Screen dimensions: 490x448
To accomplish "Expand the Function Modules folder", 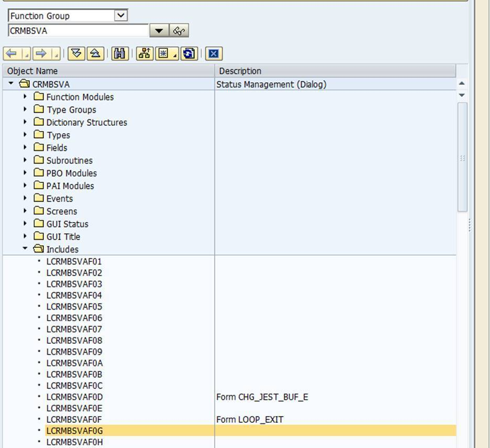I will click(x=25, y=96).
